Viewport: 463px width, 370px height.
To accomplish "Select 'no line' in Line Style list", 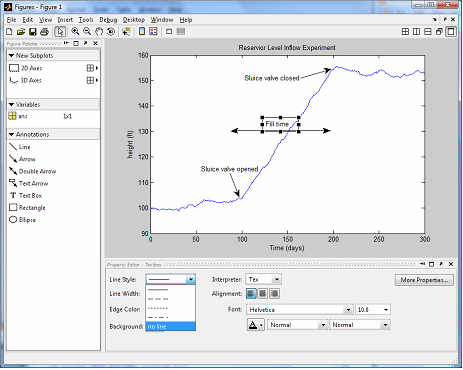I will [171, 326].
